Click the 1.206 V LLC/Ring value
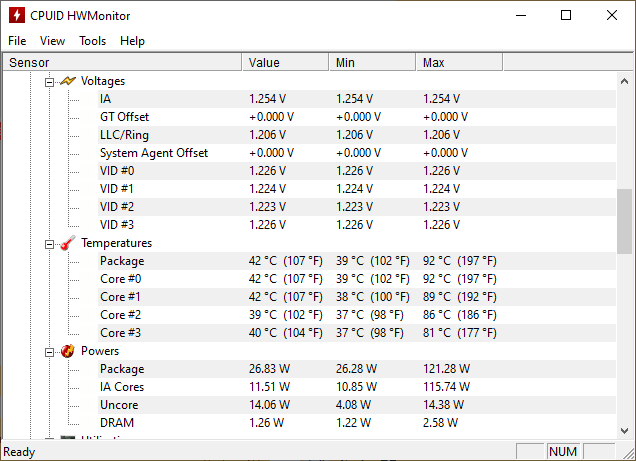 point(267,135)
